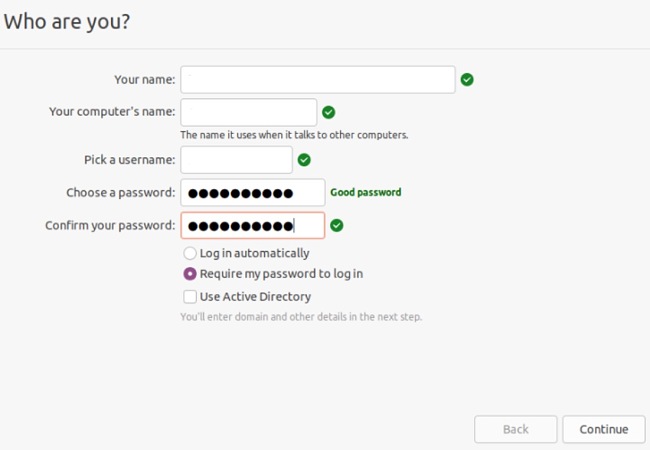
Task: Focus the Your name text field
Action: pyautogui.click(x=318, y=80)
